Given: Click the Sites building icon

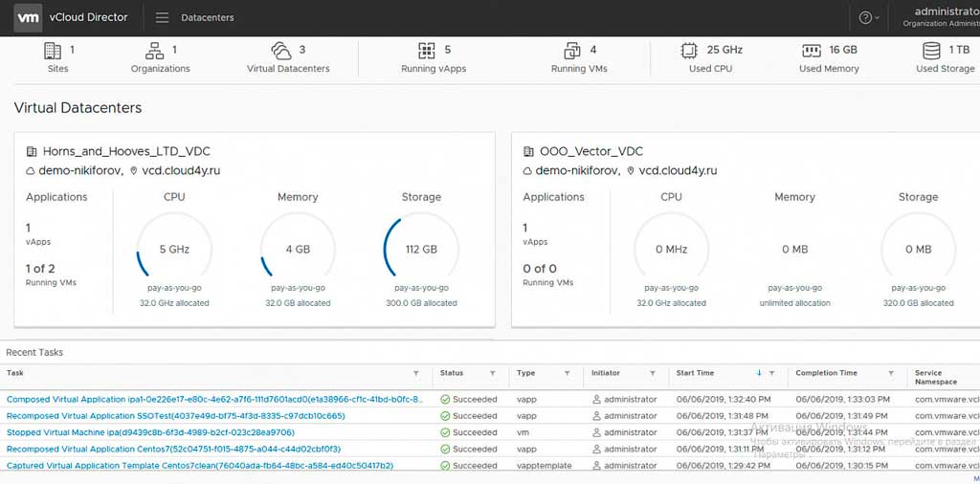Looking at the screenshot, I should [53, 51].
